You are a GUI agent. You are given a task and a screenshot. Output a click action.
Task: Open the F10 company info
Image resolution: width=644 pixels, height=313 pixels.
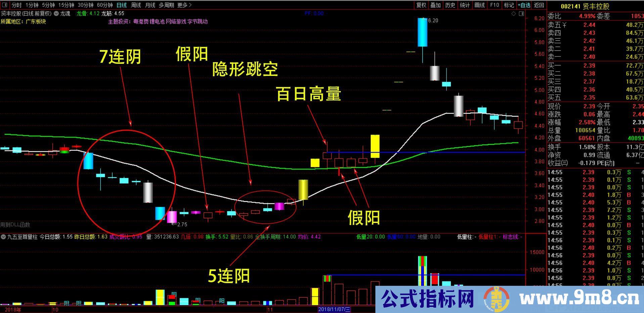[x=495, y=5]
